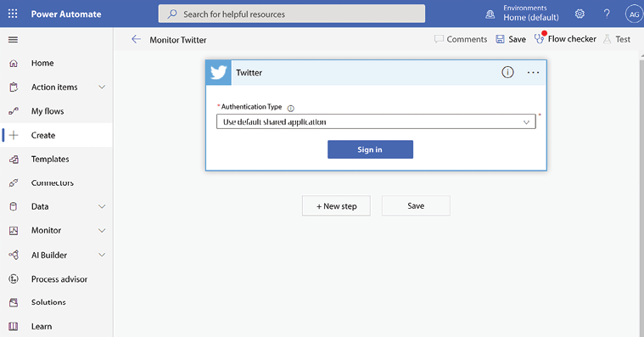Open Help question mark icon
644x337 pixels.
click(x=607, y=14)
